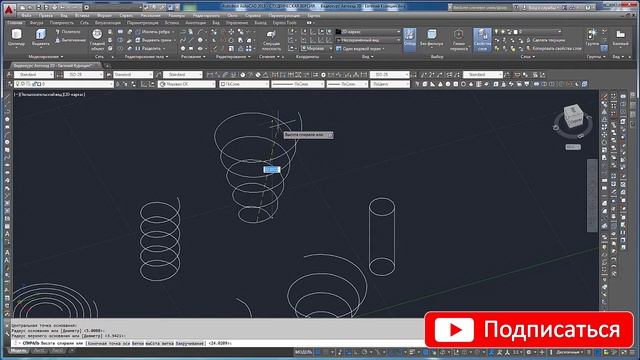Click the new drawing tab plus icon
The image size is (640, 360).
(107, 65)
